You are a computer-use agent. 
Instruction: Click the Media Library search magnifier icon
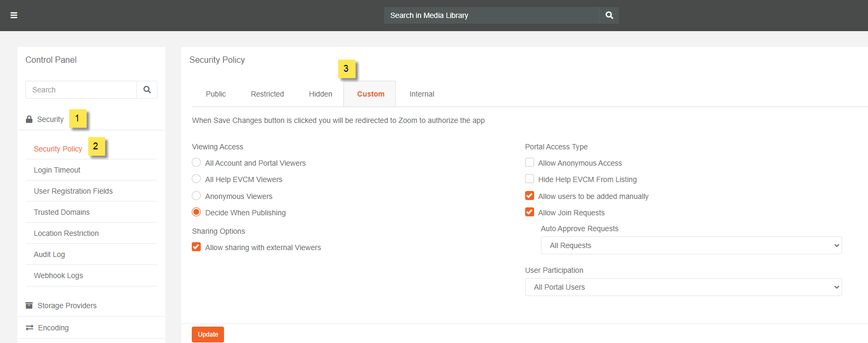(609, 15)
